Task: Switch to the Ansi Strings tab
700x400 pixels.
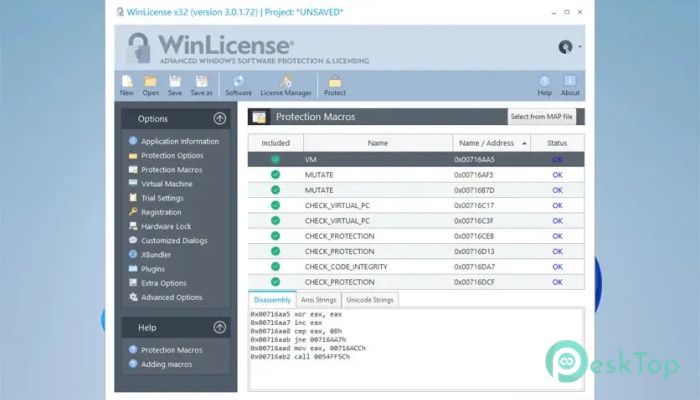Action: pos(318,300)
